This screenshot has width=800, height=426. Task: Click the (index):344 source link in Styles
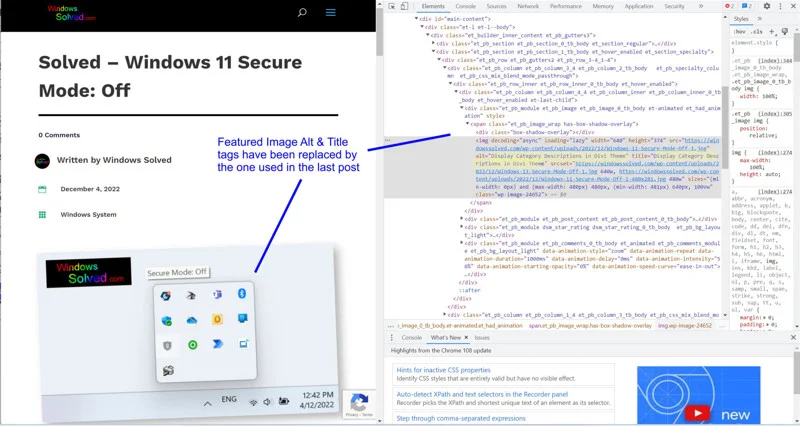coord(774,61)
